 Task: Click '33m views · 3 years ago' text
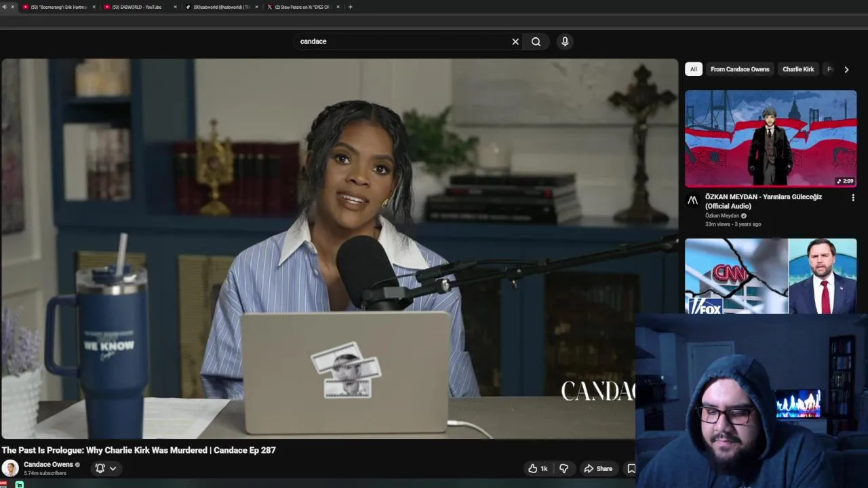tap(733, 224)
